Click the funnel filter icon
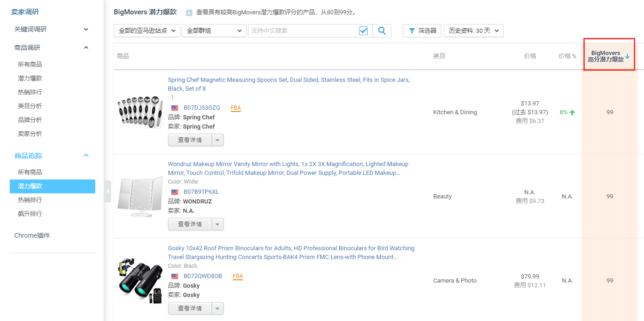 [x=412, y=31]
